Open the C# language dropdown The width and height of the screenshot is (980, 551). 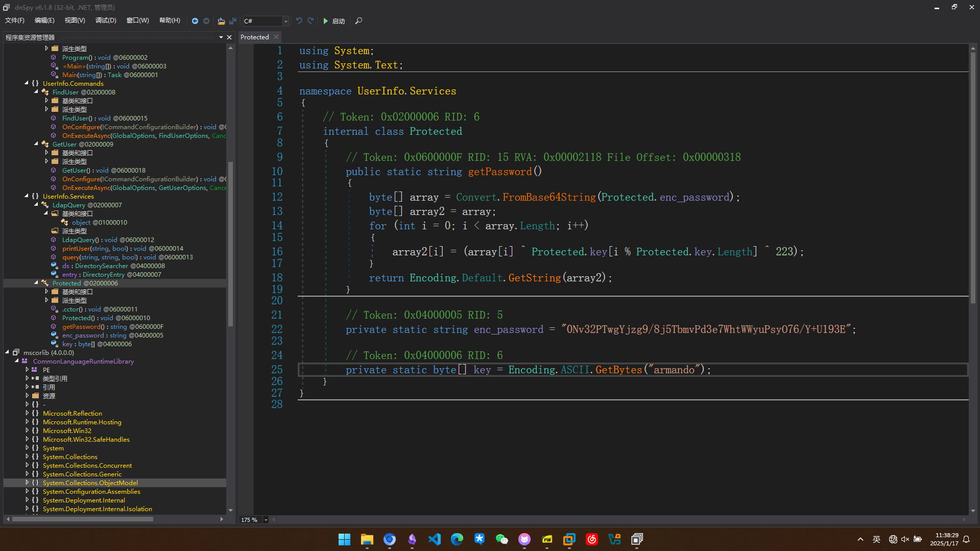(285, 21)
